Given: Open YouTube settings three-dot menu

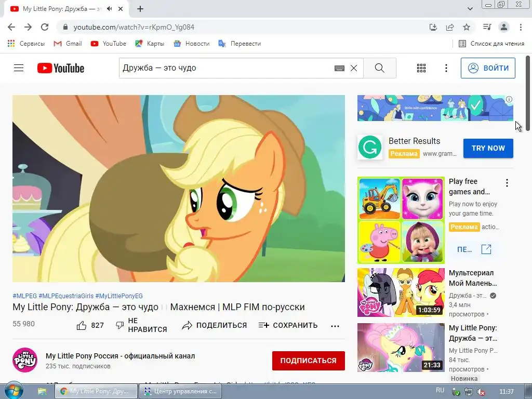Looking at the screenshot, I should (446, 68).
